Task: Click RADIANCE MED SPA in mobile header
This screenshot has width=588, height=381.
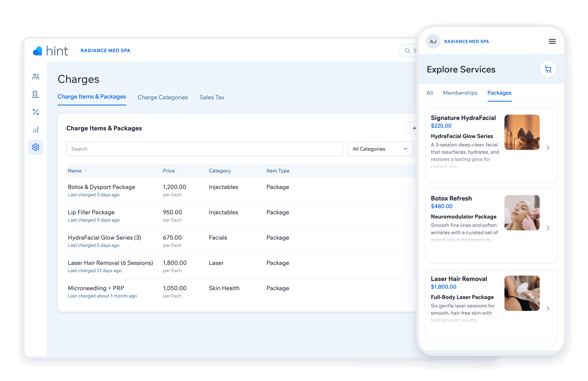Action: tap(466, 42)
